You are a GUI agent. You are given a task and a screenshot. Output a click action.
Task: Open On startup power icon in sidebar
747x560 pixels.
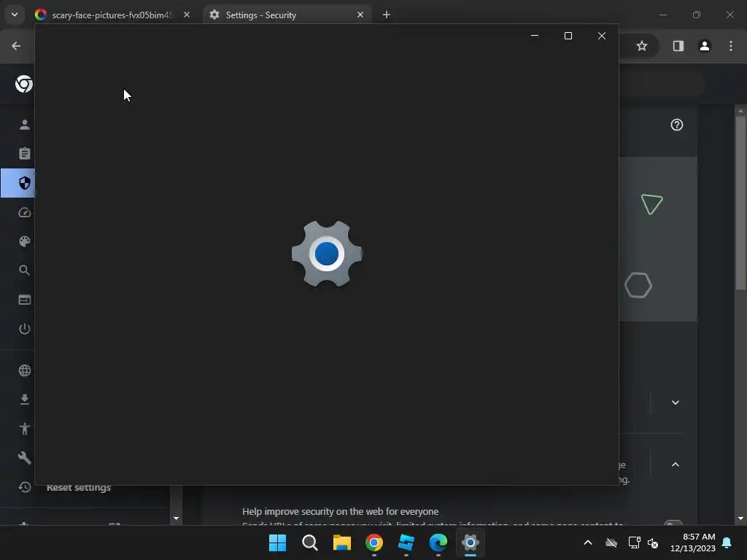point(25,329)
